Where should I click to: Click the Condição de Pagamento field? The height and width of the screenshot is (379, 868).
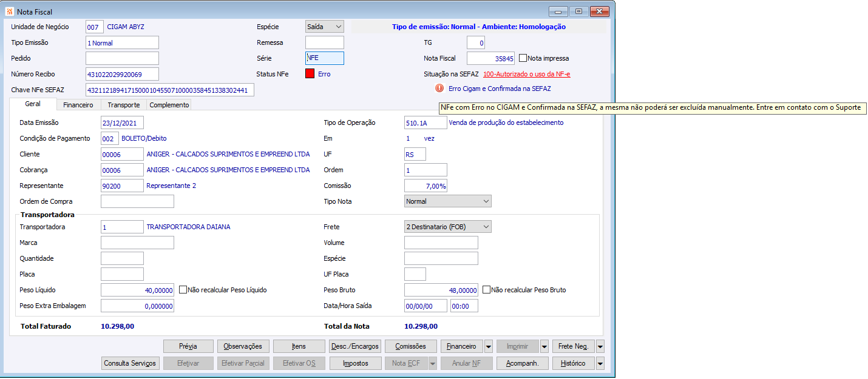tap(110, 138)
